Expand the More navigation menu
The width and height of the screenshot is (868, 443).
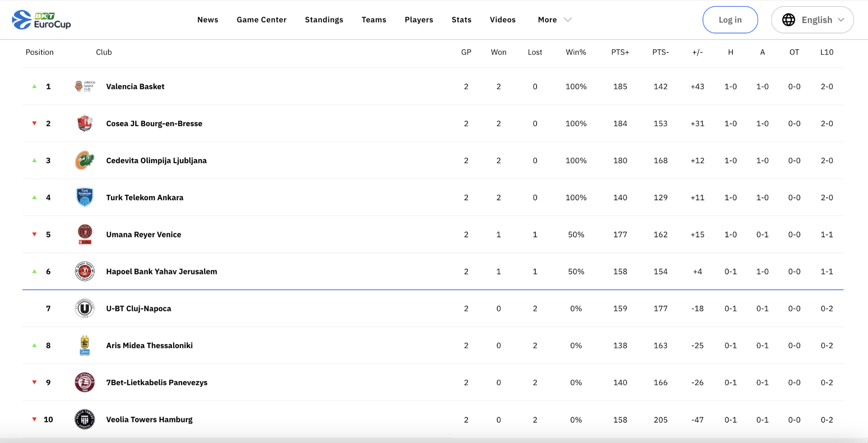(x=547, y=20)
